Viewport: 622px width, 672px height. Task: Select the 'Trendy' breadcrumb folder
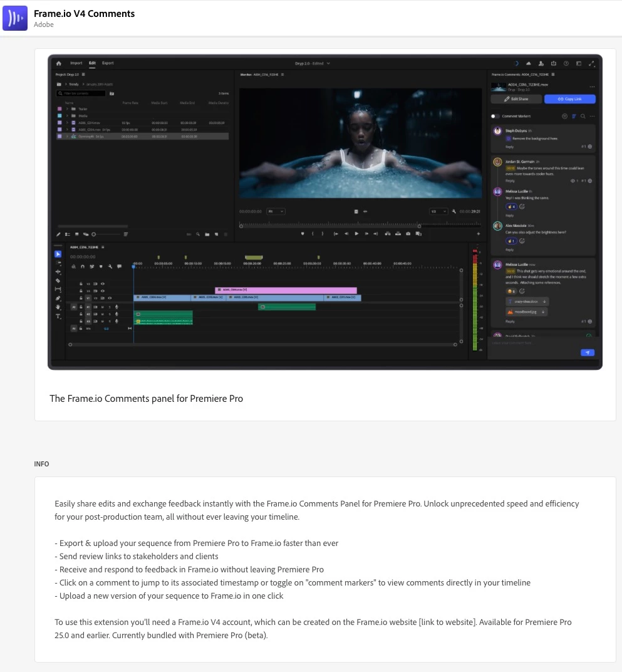[x=74, y=85]
